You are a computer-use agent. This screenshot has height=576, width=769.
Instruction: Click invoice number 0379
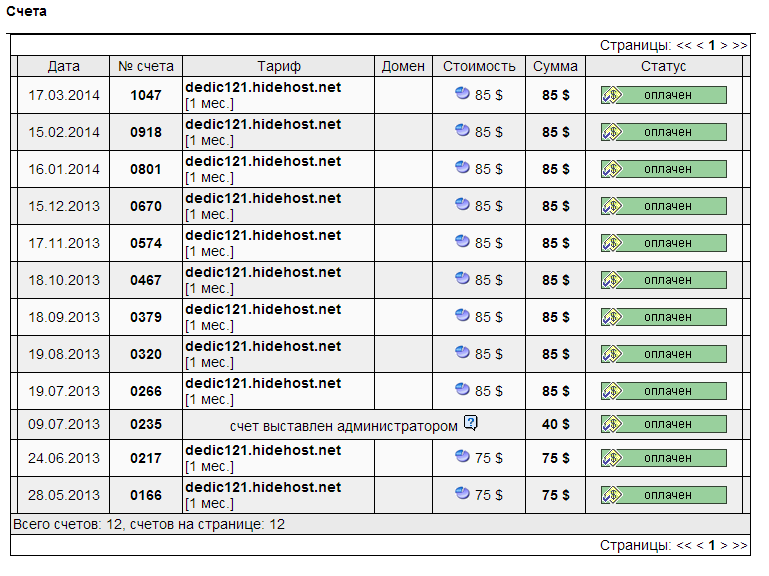(x=146, y=317)
